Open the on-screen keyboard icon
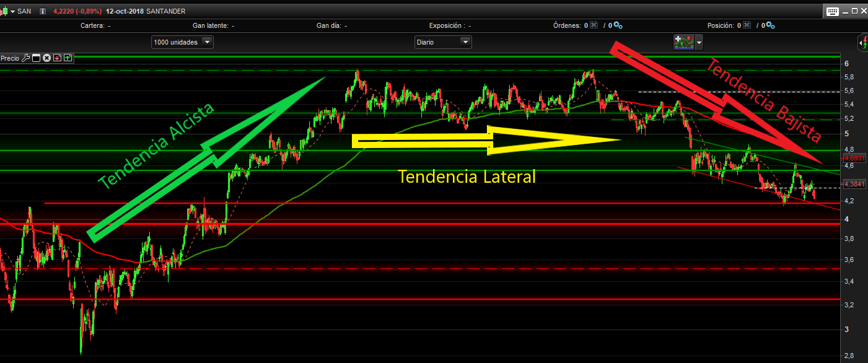This screenshot has width=868, height=363. point(832,11)
